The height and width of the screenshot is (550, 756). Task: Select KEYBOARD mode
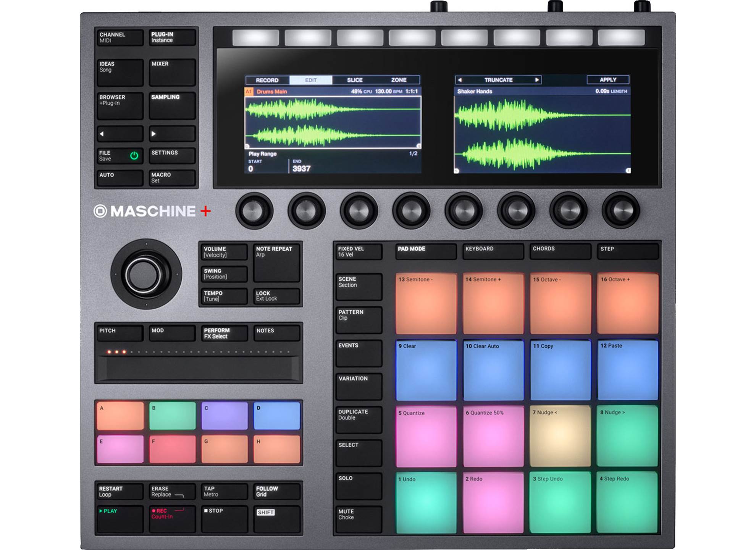point(493,252)
